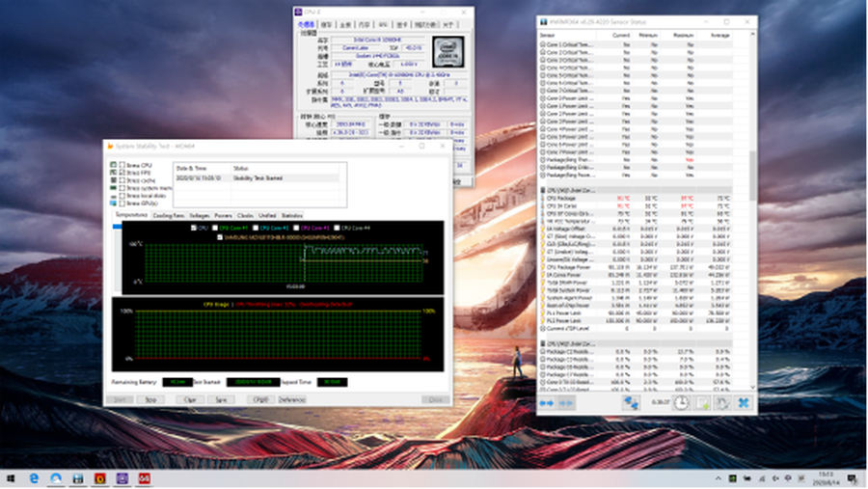Click the HWiNFO clock timer icon
Screen dimensions: 868x489
(680, 402)
